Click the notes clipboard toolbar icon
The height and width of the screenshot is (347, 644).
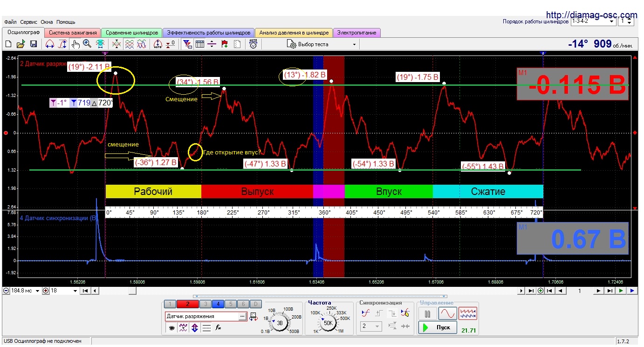click(237, 44)
